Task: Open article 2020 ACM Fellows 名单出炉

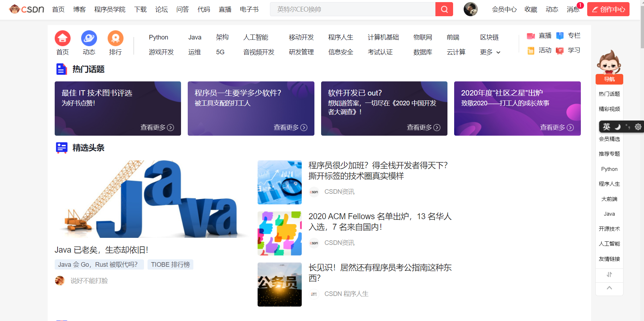Action: [x=380, y=222]
